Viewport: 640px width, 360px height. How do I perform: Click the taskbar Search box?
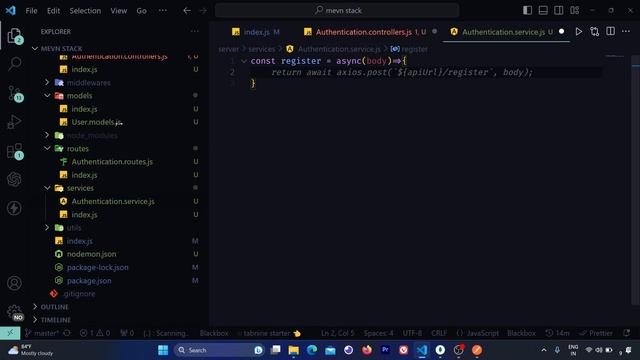[219, 350]
